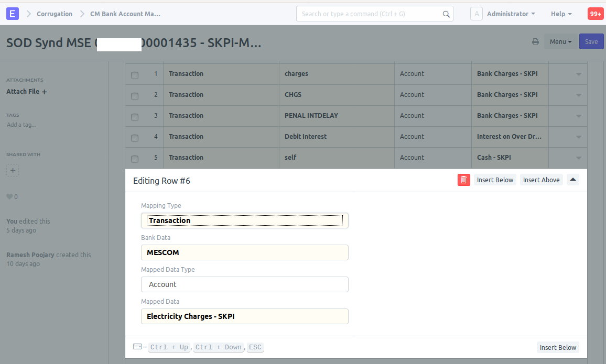Screen dimensions: 606x364
Task: Click Insert Below at the editor footer
Action: [x=558, y=347]
